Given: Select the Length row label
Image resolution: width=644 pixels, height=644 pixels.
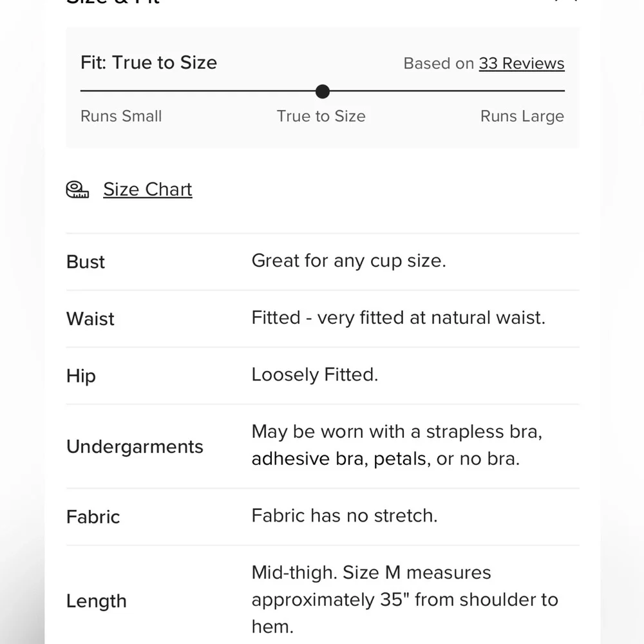Looking at the screenshot, I should (x=97, y=601).
